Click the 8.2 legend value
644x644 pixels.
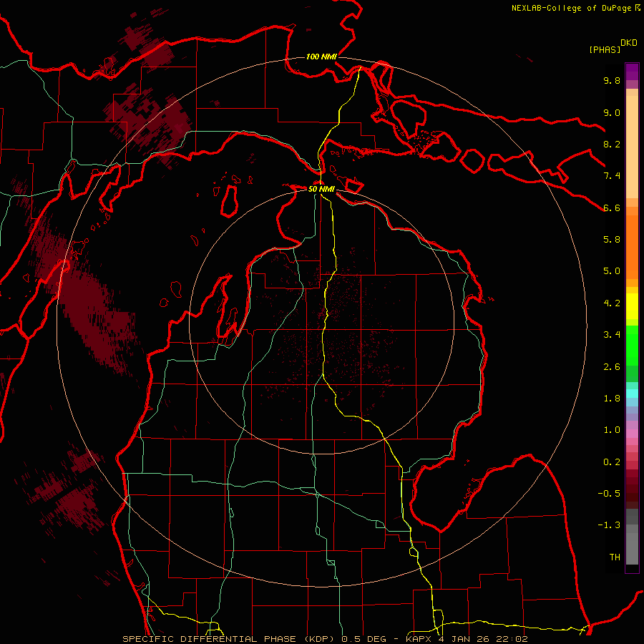click(612, 144)
